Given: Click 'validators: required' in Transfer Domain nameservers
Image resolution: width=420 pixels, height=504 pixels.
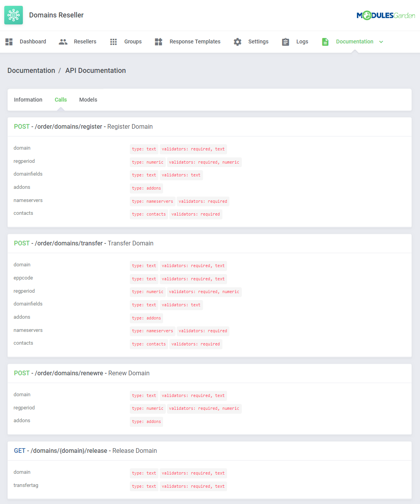Looking at the screenshot, I should click(x=203, y=331).
